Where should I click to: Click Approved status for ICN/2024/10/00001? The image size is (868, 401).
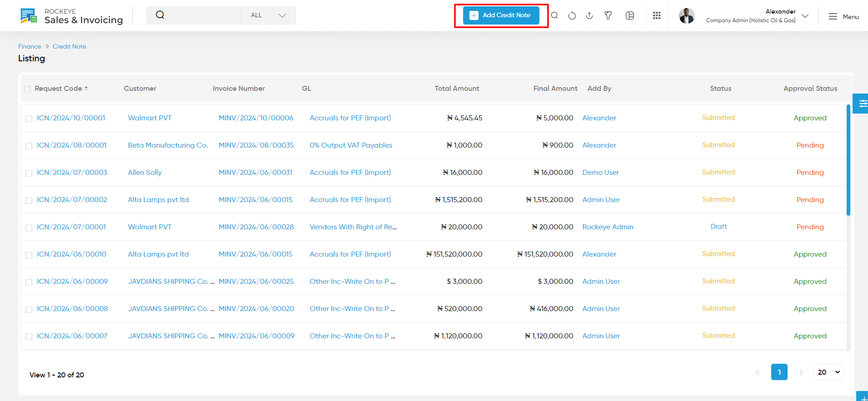click(x=810, y=118)
